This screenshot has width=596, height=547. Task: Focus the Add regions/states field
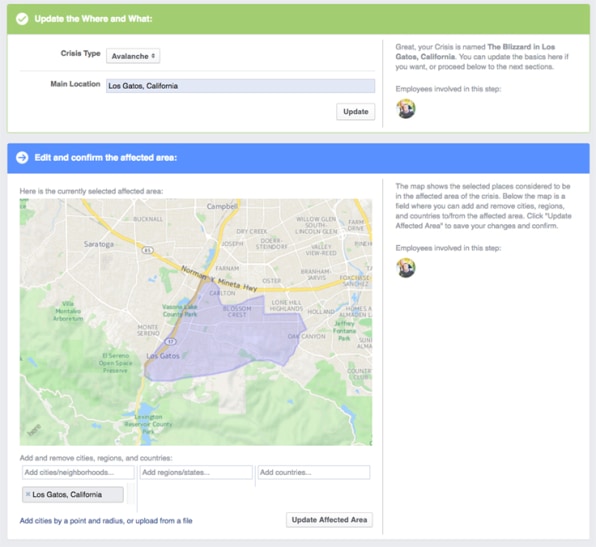tap(196, 472)
